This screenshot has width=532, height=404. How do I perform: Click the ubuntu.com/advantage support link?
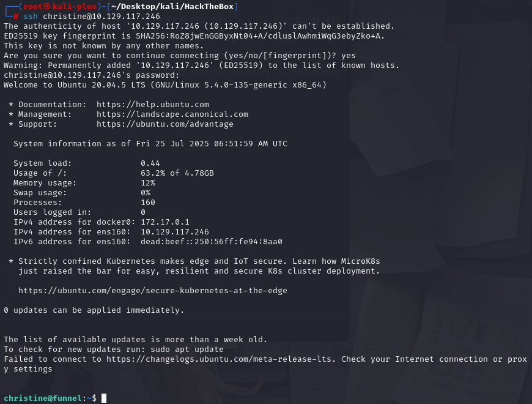pos(164,124)
